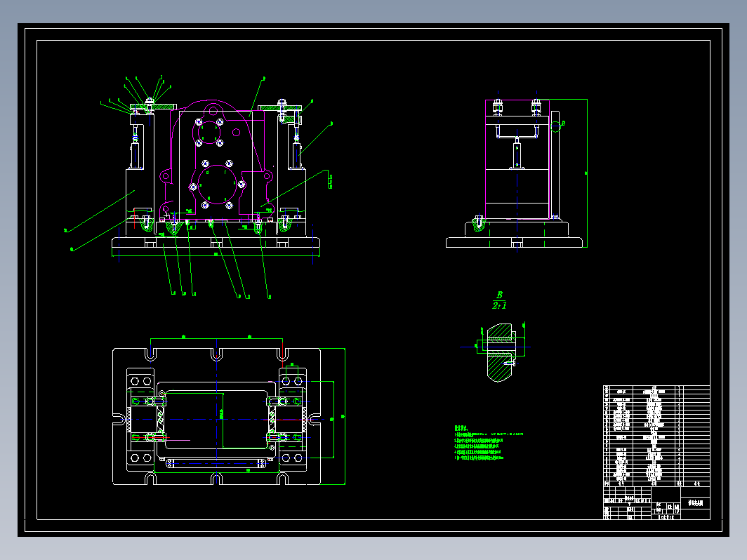This screenshot has width=747, height=560.
Task: Click the large bolt circle on the magenta housing
Action: pyautogui.click(x=217, y=185)
